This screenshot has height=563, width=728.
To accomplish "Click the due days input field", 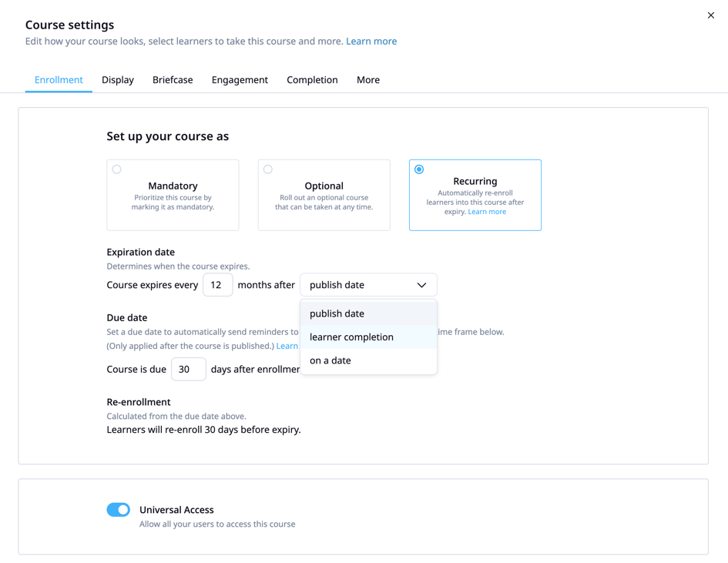I will tap(188, 369).
